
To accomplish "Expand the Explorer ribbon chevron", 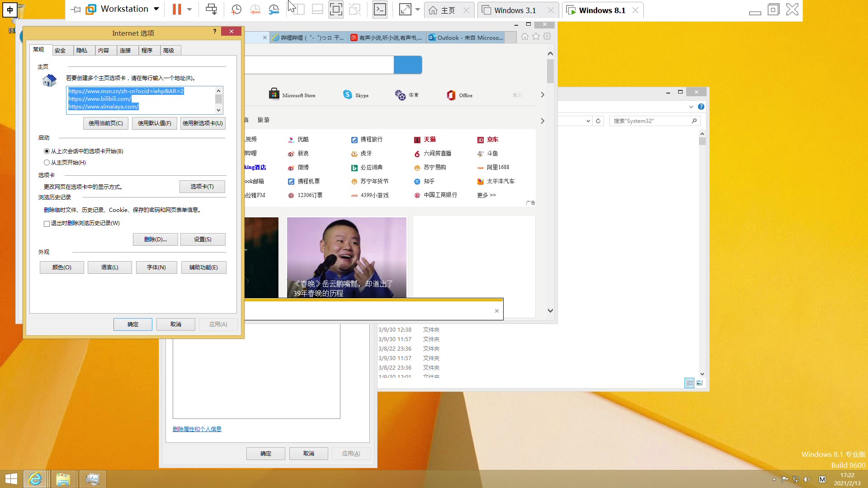I will click(x=691, y=107).
